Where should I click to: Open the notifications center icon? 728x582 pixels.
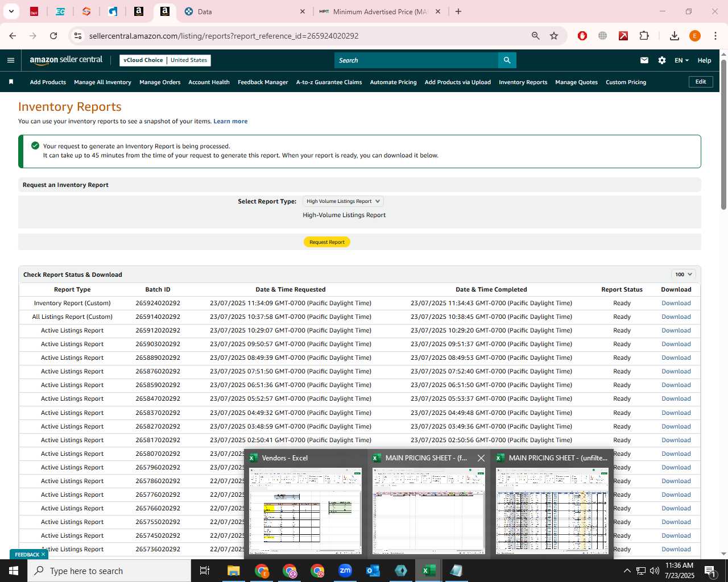point(710,571)
